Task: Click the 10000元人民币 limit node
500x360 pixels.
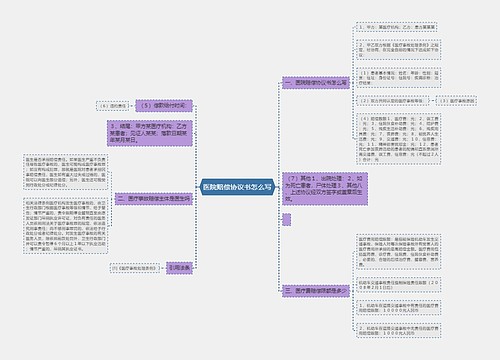Action: (399, 308)
